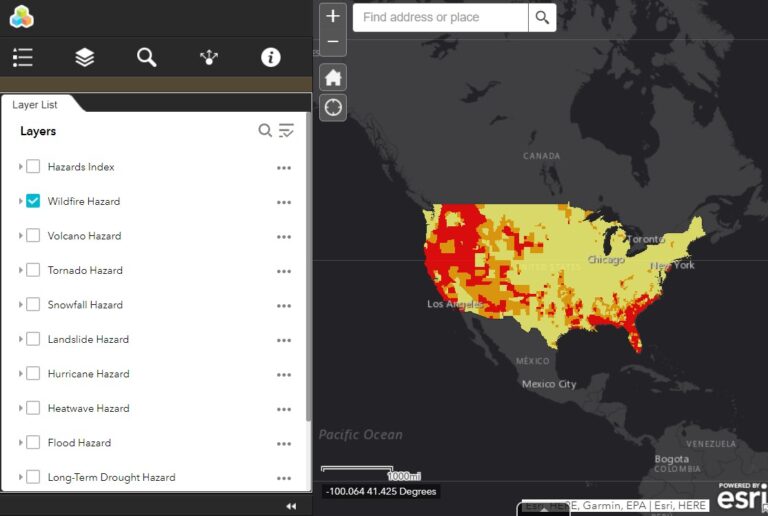Click the Find address or place field

440,17
